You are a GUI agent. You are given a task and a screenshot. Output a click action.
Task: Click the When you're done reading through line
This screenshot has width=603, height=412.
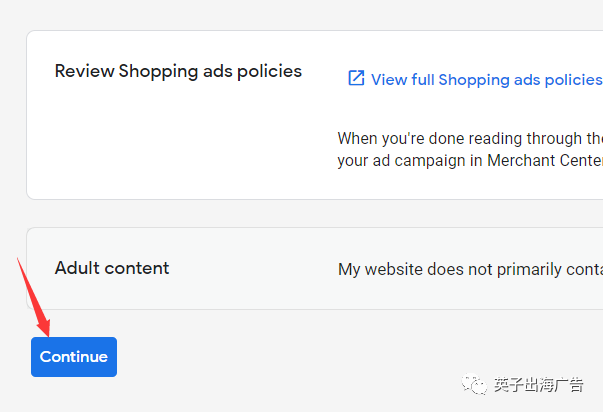point(470,138)
